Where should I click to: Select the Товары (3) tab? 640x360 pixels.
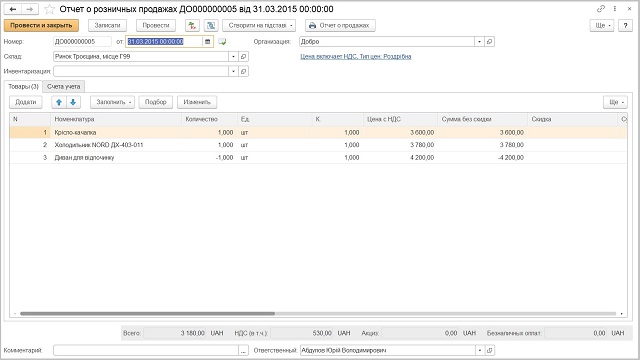click(23, 87)
